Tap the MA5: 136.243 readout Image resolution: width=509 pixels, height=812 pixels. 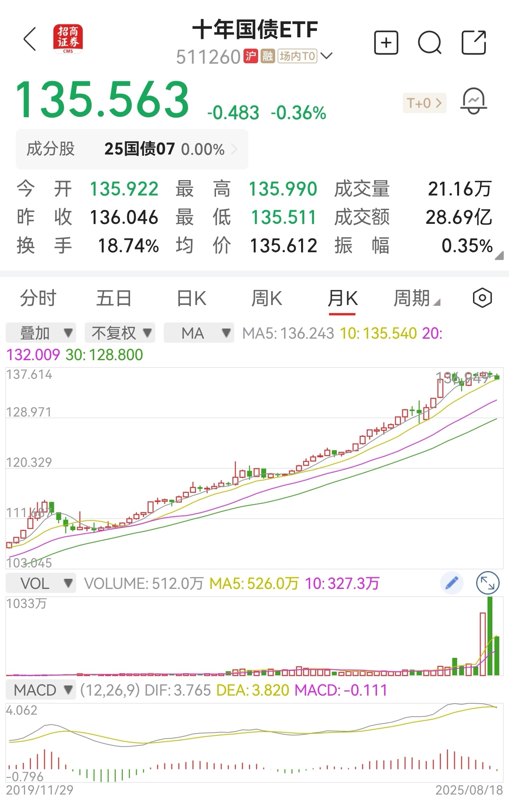point(288,333)
